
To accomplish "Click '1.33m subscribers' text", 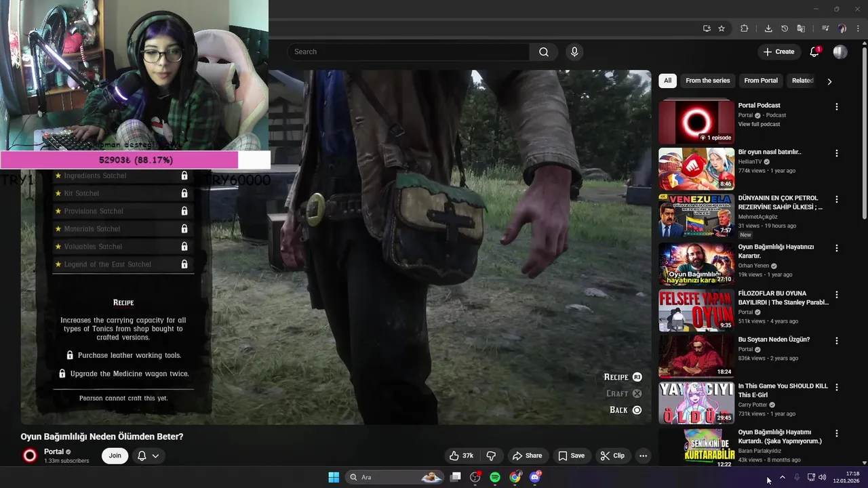I will 66,461.
